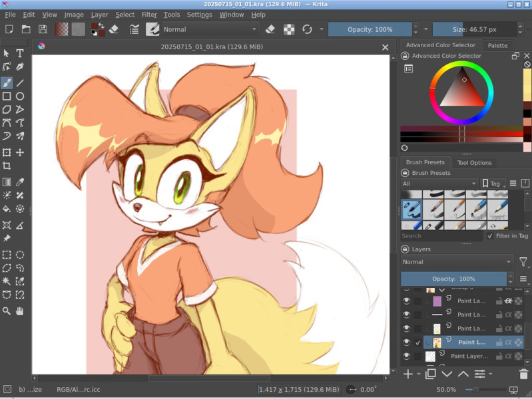Toggle Eraser mode in the toolbar
Screen dimensions: 532x399
[x=270, y=29]
